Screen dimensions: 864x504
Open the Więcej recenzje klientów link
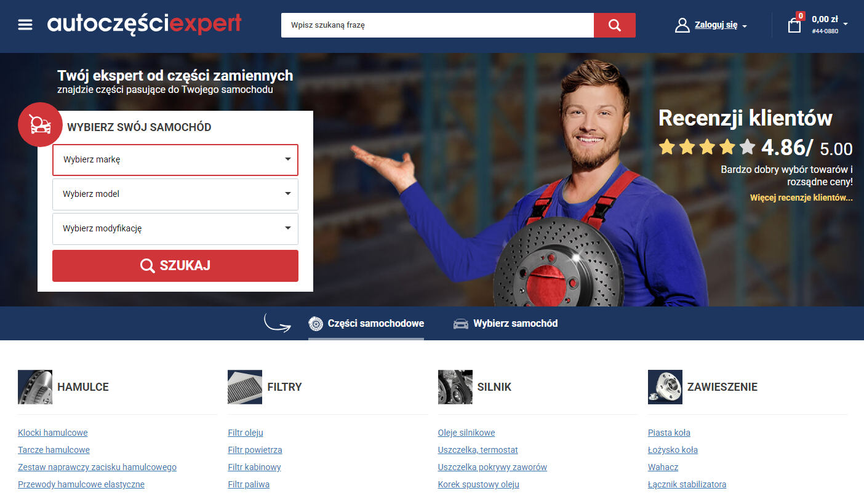coord(801,198)
